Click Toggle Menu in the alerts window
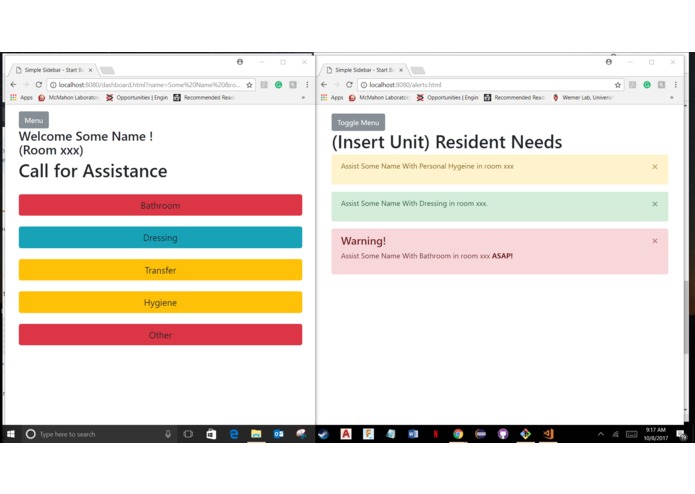The image size is (695, 494). pyautogui.click(x=358, y=122)
